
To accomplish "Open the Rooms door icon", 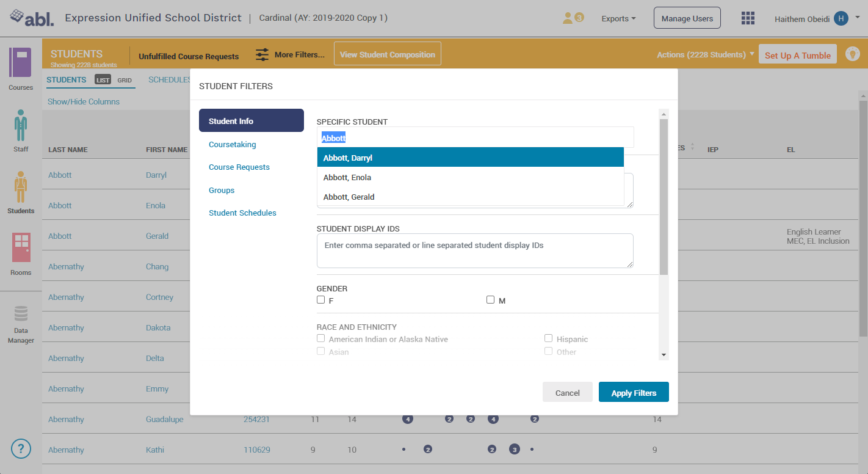I will tap(21, 247).
